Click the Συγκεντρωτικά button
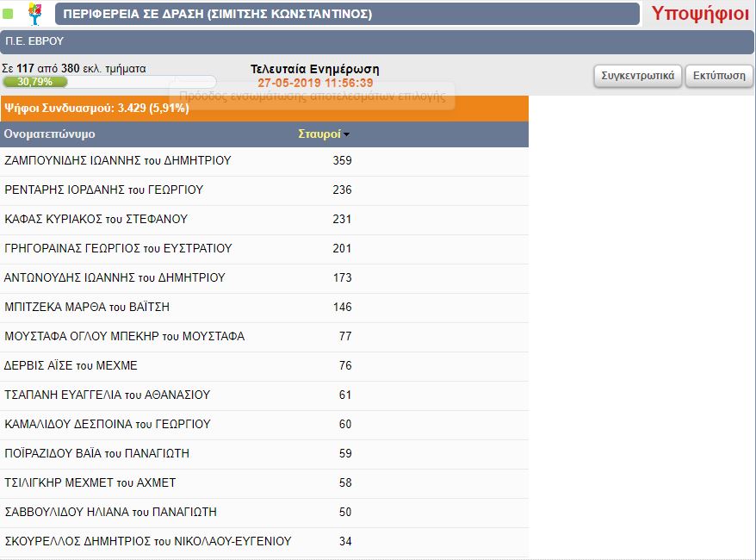This screenshot has height=560, width=756. coord(638,76)
